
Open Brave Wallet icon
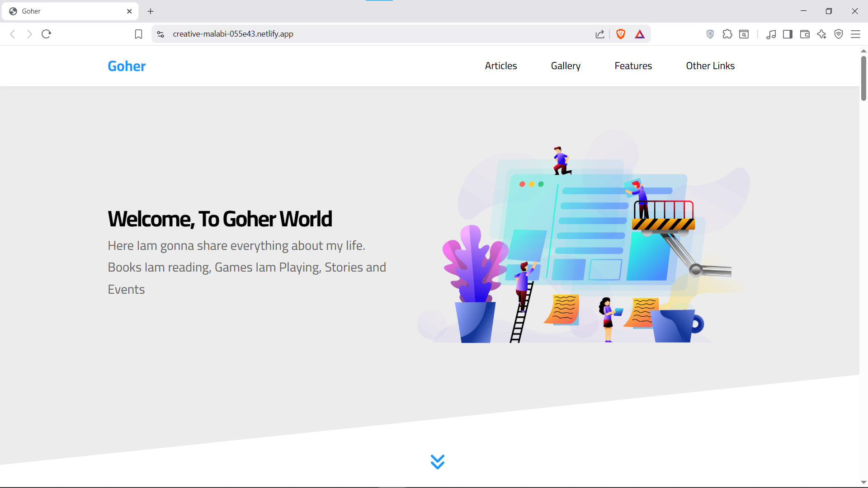pyautogui.click(x=805, y=34)
